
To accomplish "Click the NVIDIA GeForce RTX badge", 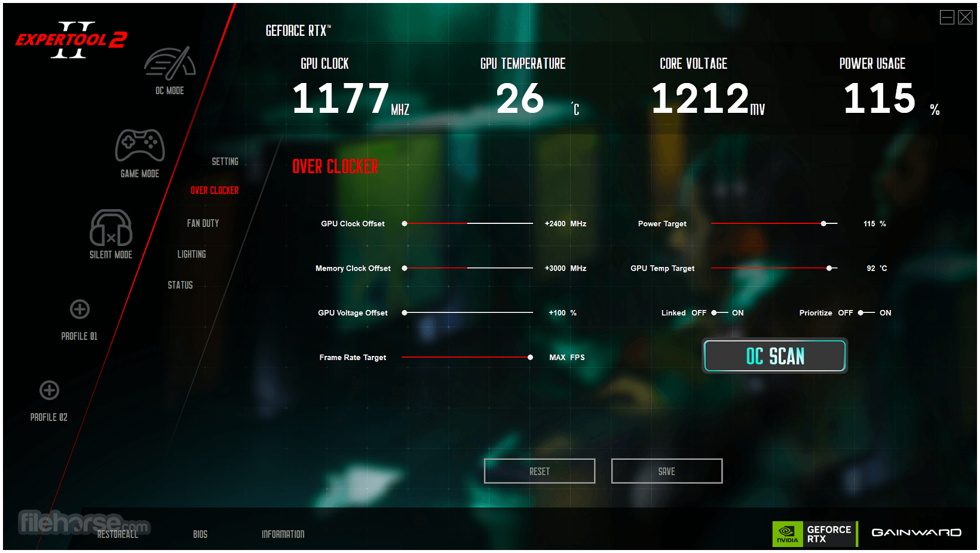I will click(x=814, y=534).
